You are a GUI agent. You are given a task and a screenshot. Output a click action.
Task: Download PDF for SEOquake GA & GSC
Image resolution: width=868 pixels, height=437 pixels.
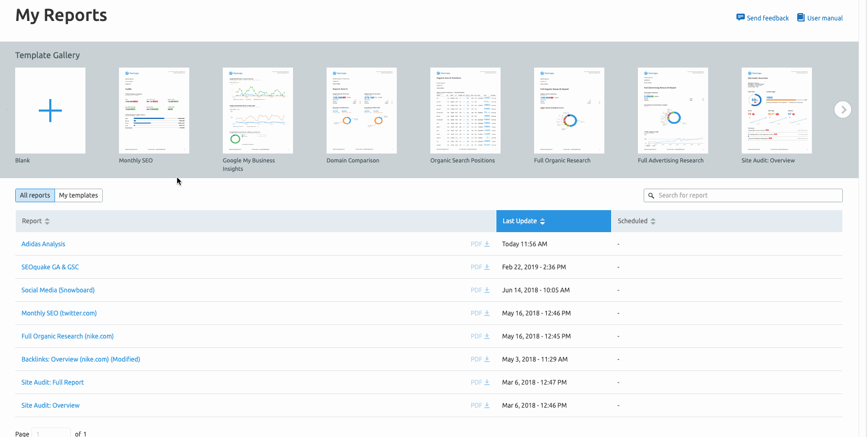480,267
